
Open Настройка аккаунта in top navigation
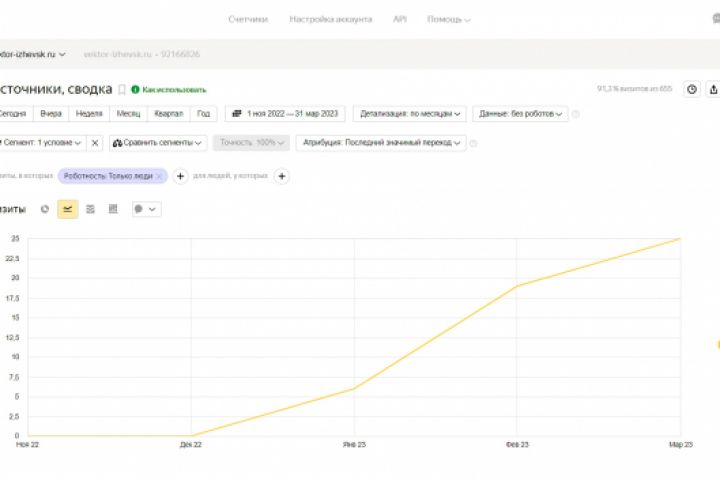[331, 19]
